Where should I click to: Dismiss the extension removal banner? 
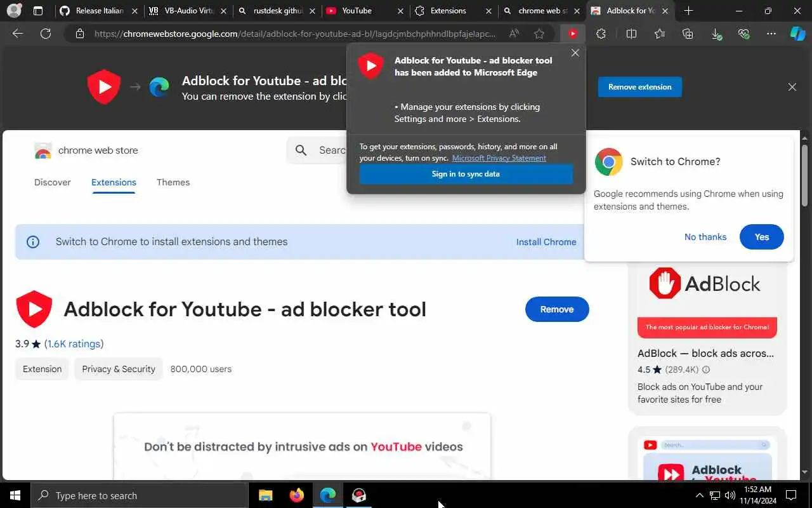[x=792, y=87]
